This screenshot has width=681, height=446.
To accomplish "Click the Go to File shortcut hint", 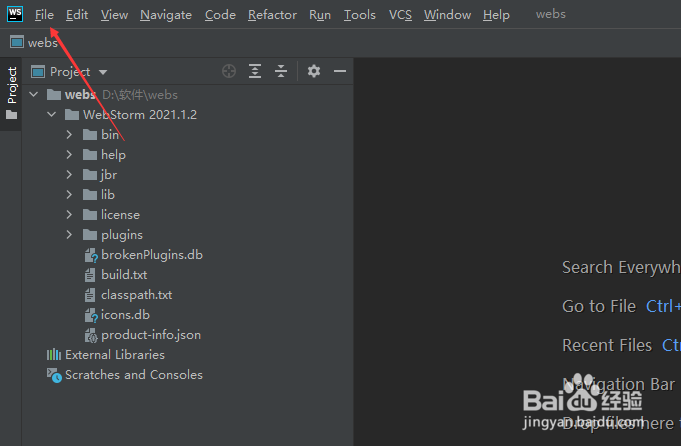I will (663, 306).
